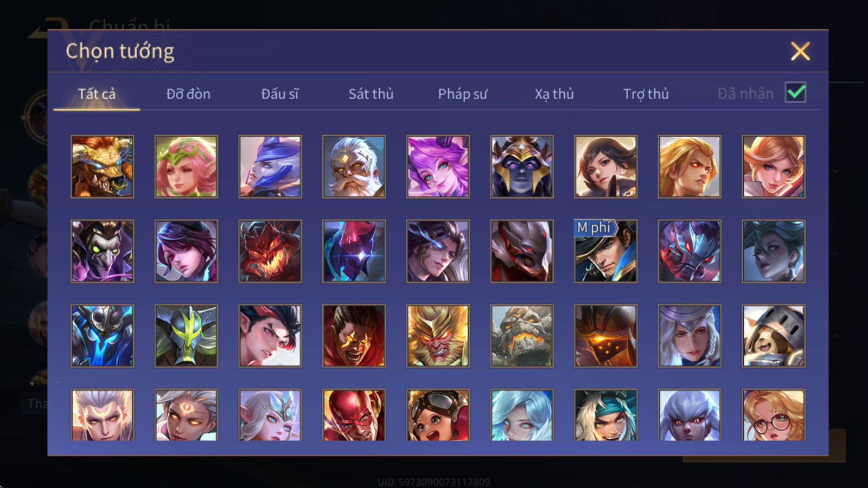Select the golden monkey king hero
The width and height of the screenshot is (868, 488).
(x=438, y=336)
